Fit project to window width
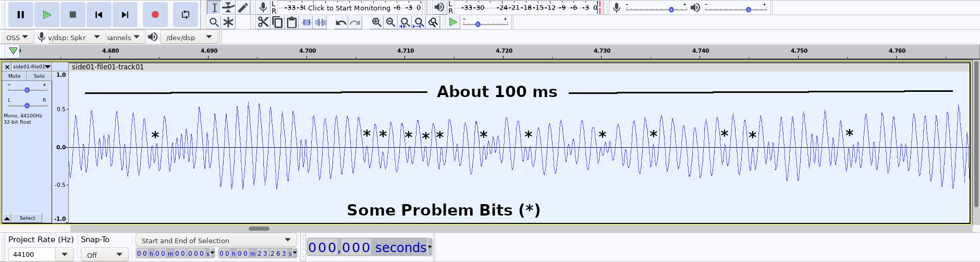 [419, 22]
